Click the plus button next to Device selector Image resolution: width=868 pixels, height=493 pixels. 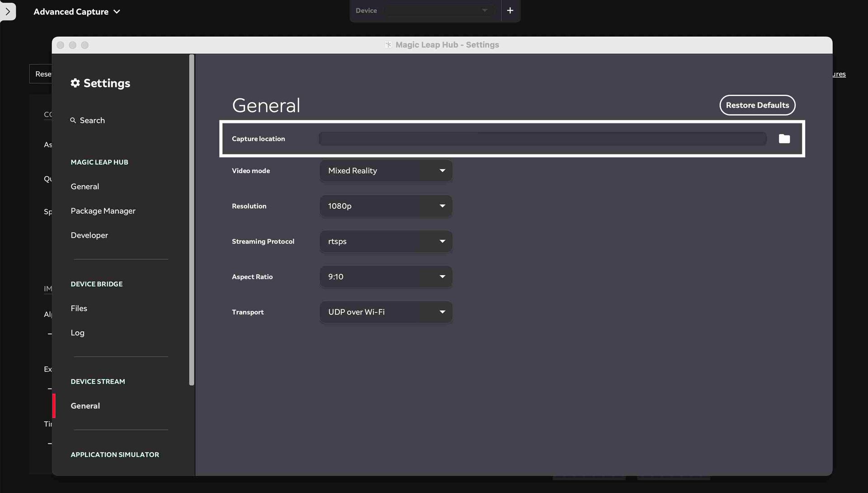[x=510, y=10]
